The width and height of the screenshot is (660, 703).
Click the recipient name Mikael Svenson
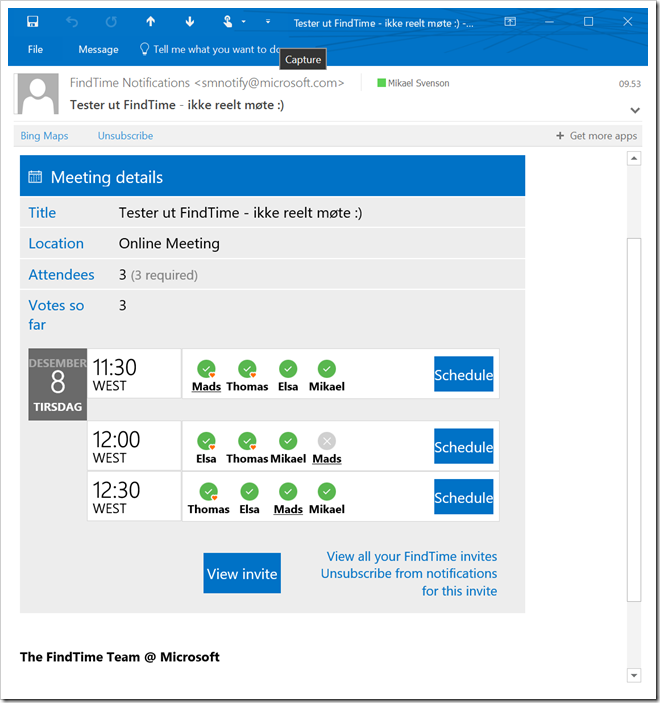[418, 83]
